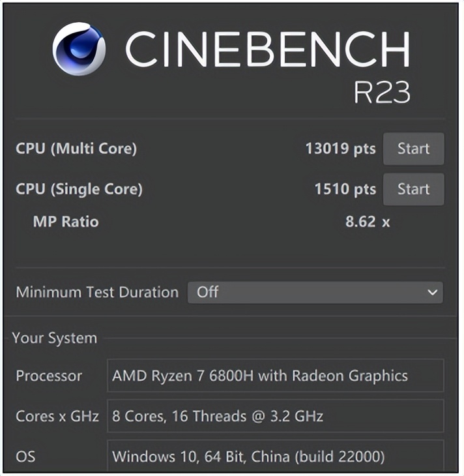
Task: Select the 13019 pts multi core score
Action: click(x=340, y=149)
